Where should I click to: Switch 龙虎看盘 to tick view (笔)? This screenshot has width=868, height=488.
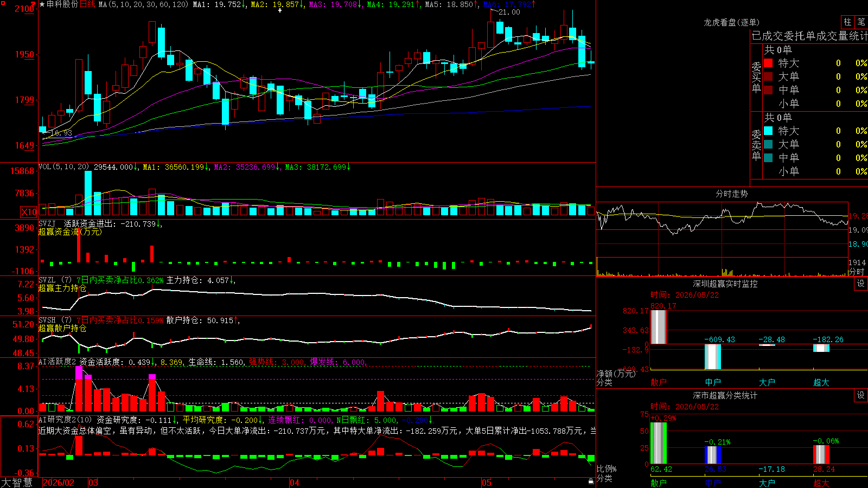(x=861, y=22)
